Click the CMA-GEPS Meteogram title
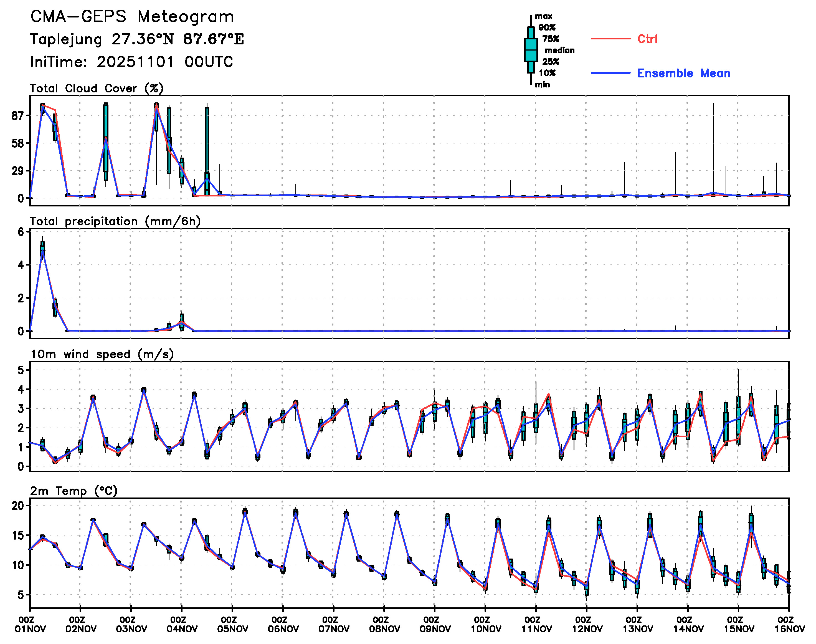 coord(132,17)
